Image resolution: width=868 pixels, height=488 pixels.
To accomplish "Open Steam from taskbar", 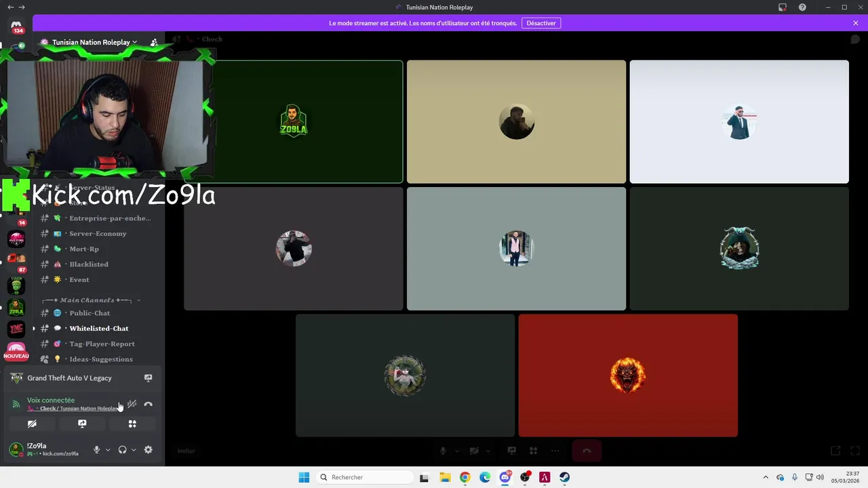I will [564, 477].
